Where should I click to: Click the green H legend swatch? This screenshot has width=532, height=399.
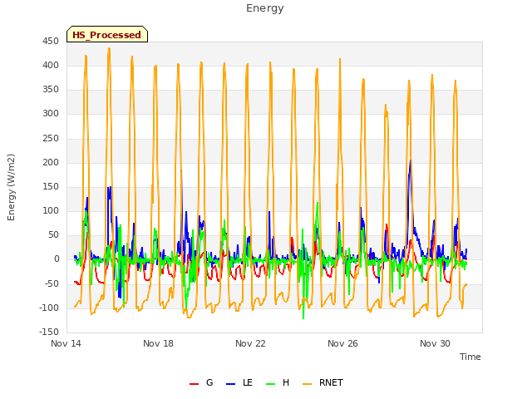(271, 384)
